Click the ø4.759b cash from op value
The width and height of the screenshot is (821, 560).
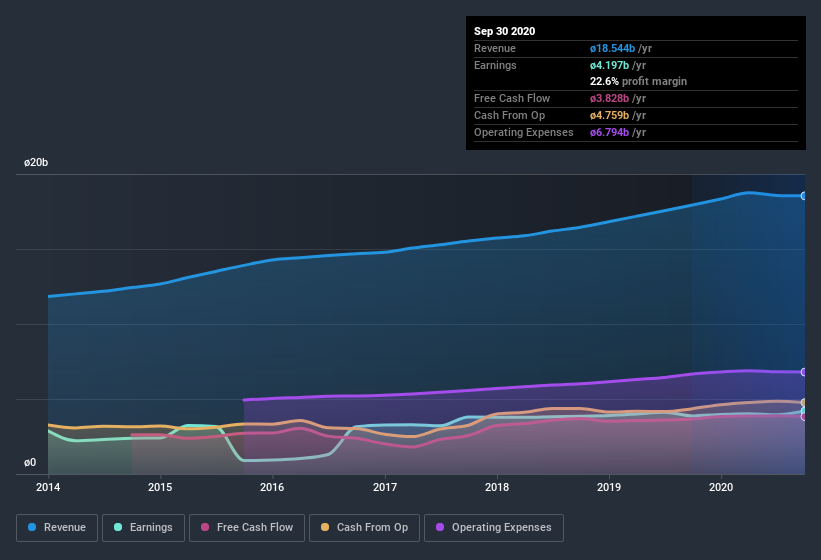(x=609, y=115)
